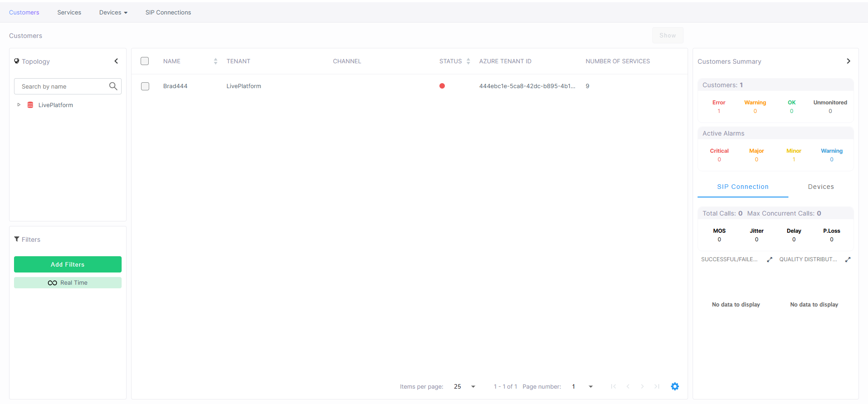Toggle the Real Time filter
Viewport: 868px width, 404px height.
(68, 283)
